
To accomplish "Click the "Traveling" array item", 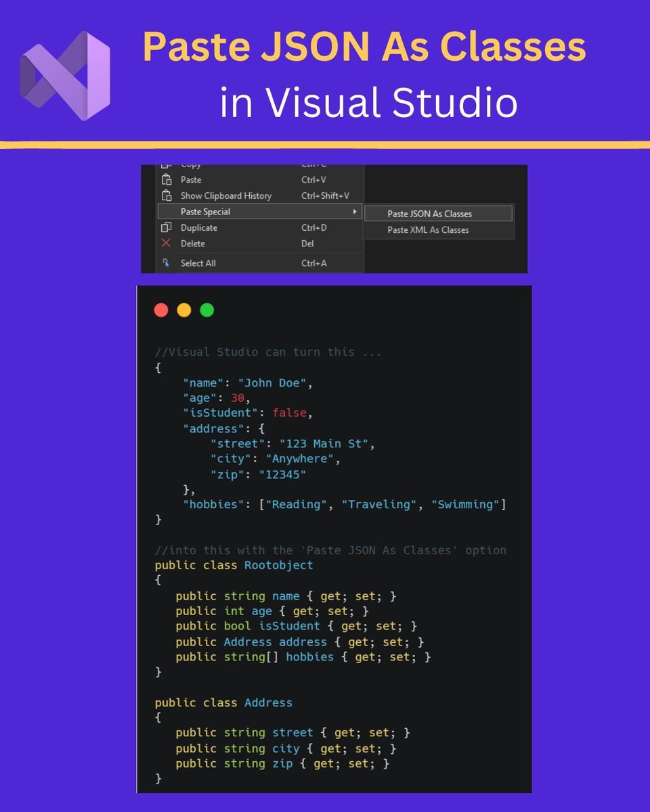I will [x=378, y=504].
